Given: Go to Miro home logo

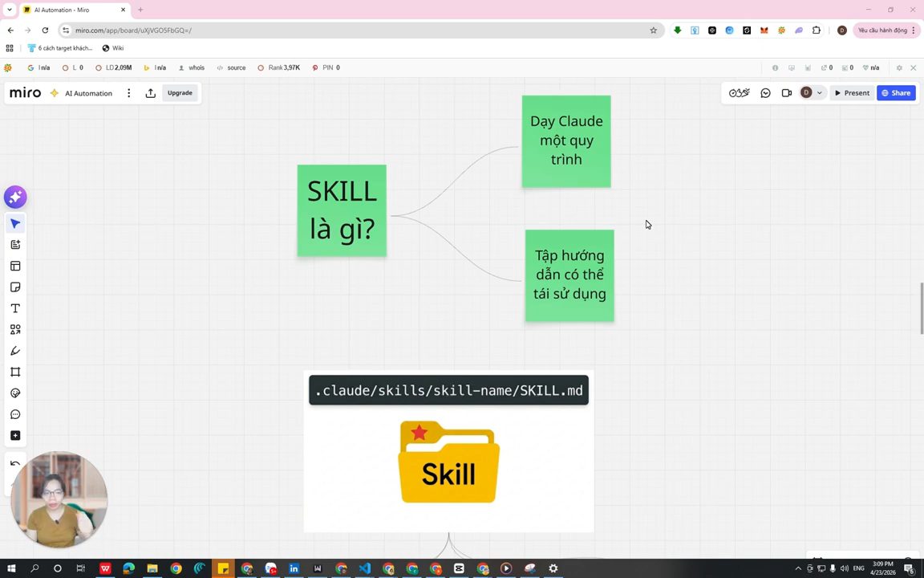Looking at the screenshot, I should (26, 92).
